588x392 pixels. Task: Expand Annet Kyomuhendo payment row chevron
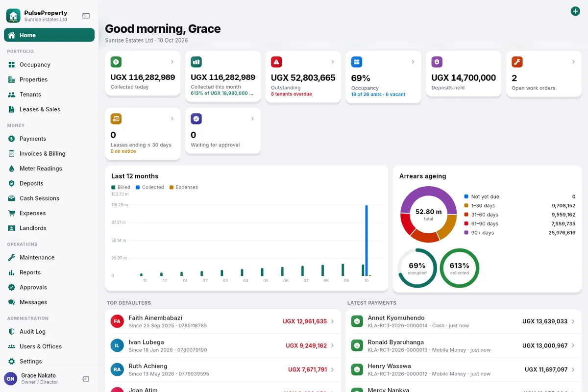574,321
